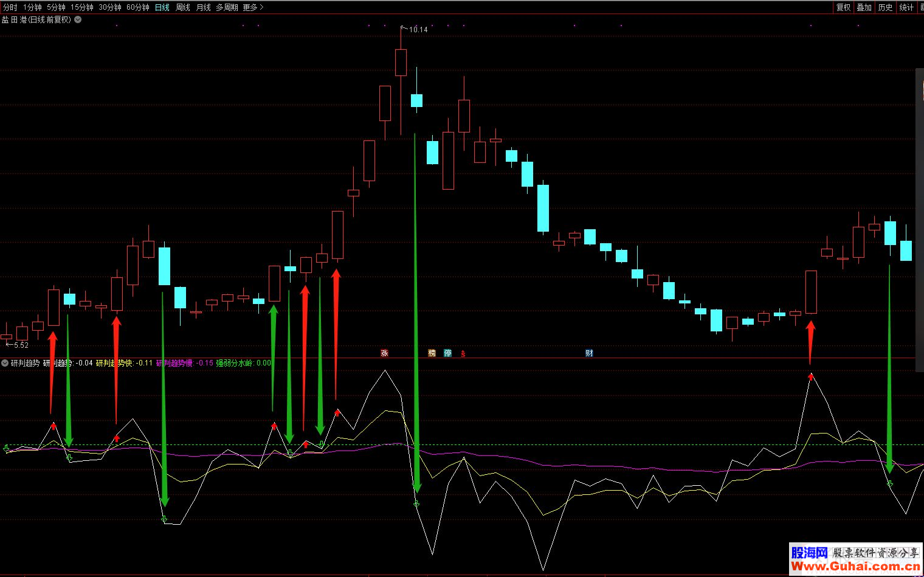Click the red $ event marker
Viewport: 924px width, 577px height.
click(463, 353)
